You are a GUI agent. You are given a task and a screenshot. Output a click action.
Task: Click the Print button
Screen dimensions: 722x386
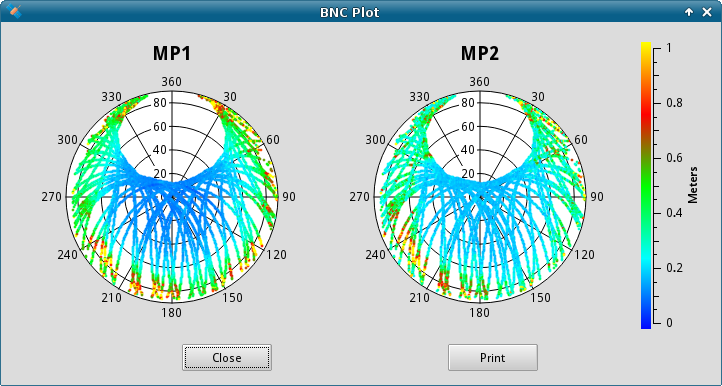tap(493, 357)
